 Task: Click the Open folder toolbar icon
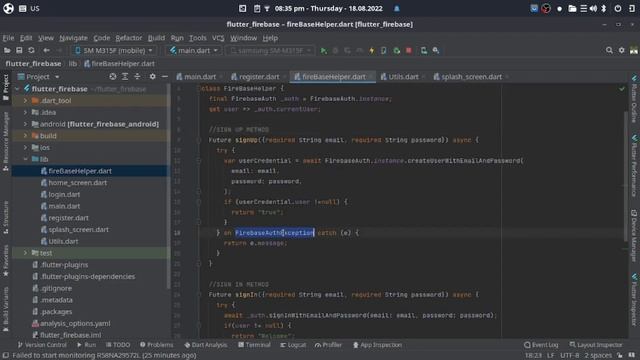pos(7,50)
